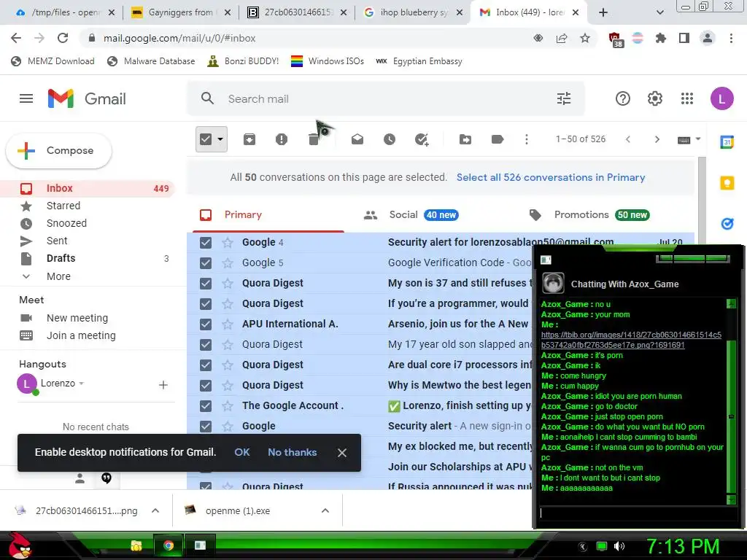Open download options for openme (1).exe
Viewport: 747px width, 560px height.
(x=325, y=510)
